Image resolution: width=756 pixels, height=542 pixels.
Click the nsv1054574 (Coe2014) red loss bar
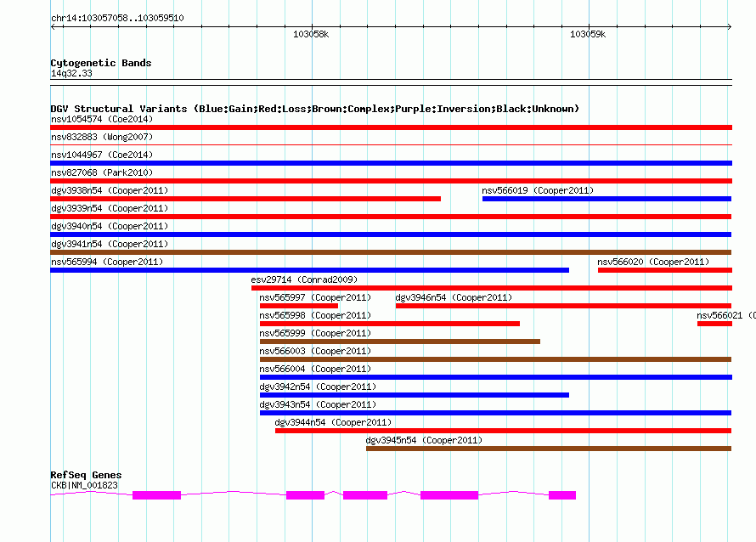(x=391, y=127)
